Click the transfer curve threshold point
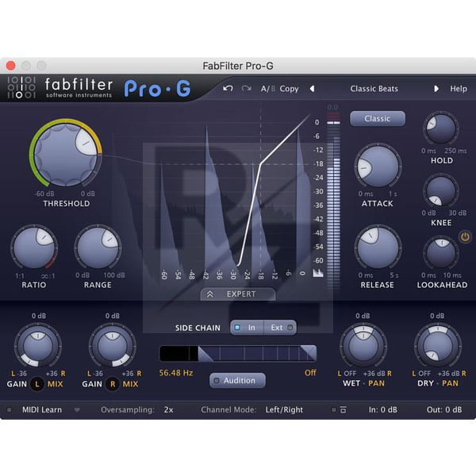This screenshot has height=476, width=476. click(x=261, y=163)
